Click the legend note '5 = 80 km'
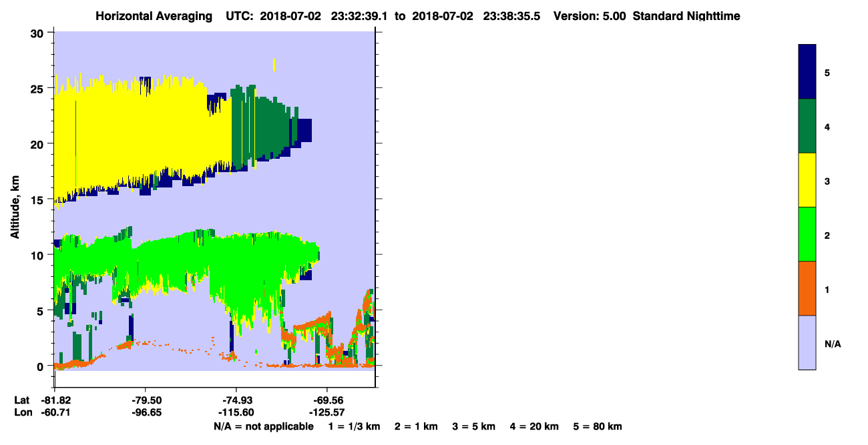868x445 pixels. [598, 426]
